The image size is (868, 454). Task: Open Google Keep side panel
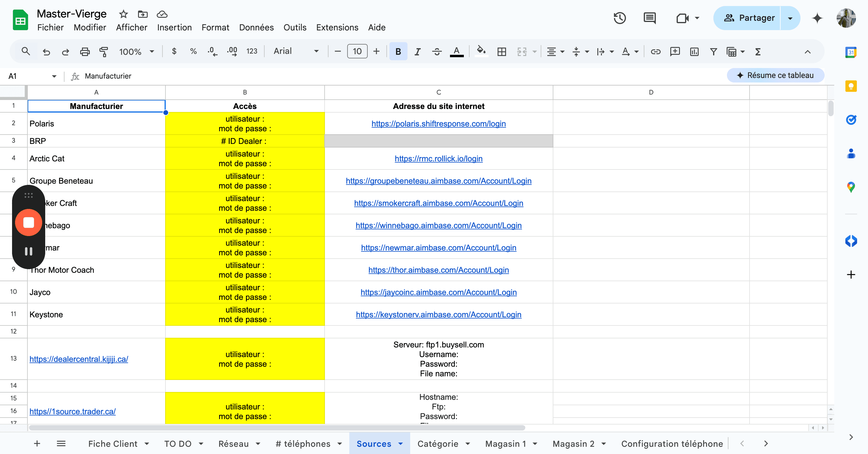coord(851,86)
